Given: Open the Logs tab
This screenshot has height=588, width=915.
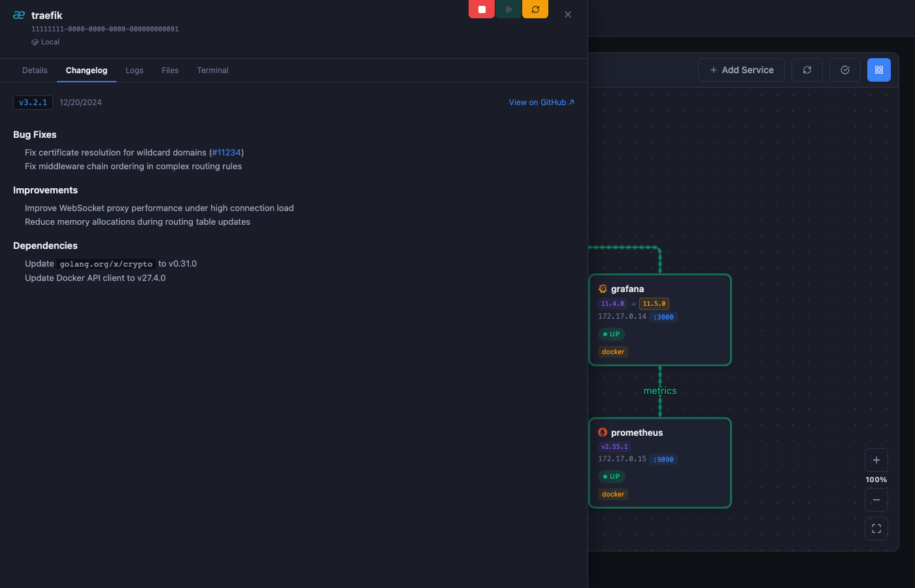Looking at the screenshot, I should [135, 71].
